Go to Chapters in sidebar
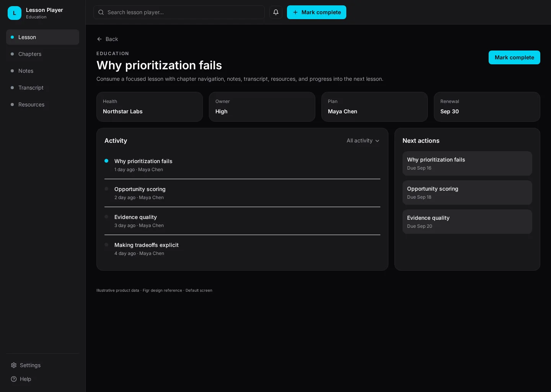The width and height of the screenshot is (551, 392). 42,54
